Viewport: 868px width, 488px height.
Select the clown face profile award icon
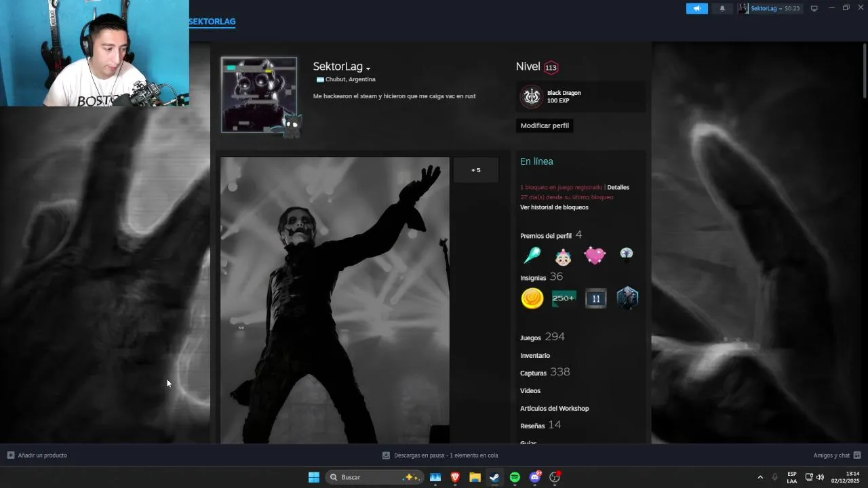click(563, 256)
